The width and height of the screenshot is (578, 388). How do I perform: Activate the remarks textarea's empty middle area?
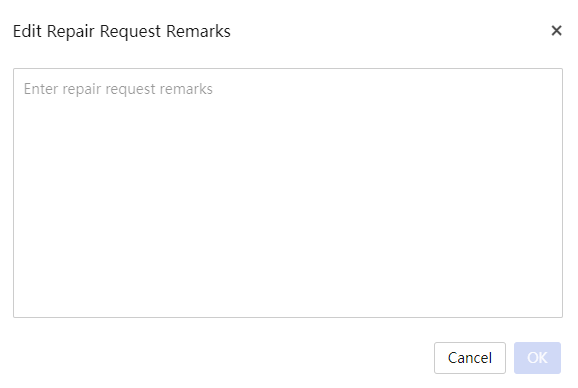pos(288,193)
